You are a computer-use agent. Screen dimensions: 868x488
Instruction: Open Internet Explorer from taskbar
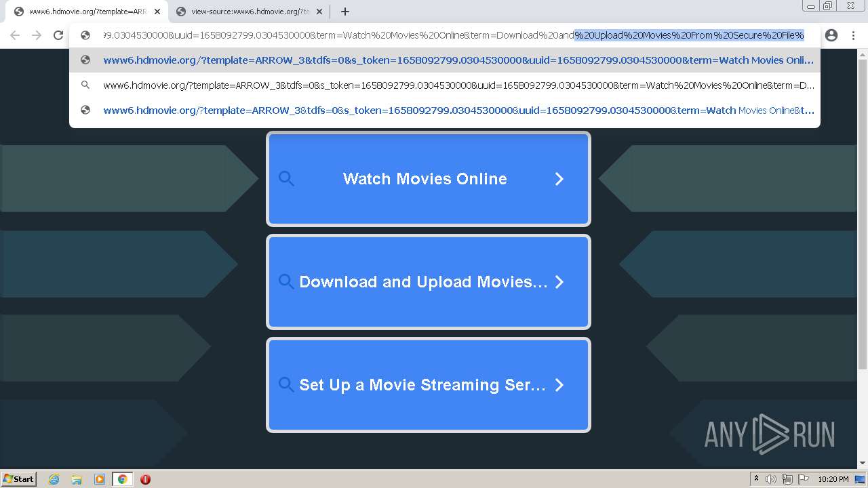(54, 479)
